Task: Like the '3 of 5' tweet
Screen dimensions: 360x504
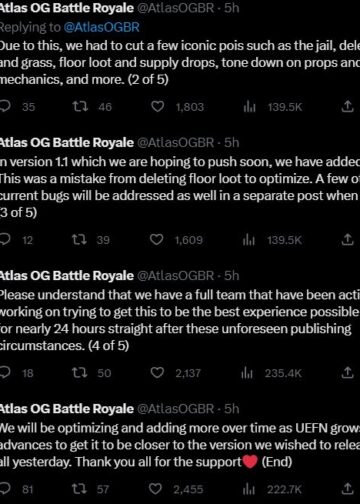Action: tap(157, 240)
